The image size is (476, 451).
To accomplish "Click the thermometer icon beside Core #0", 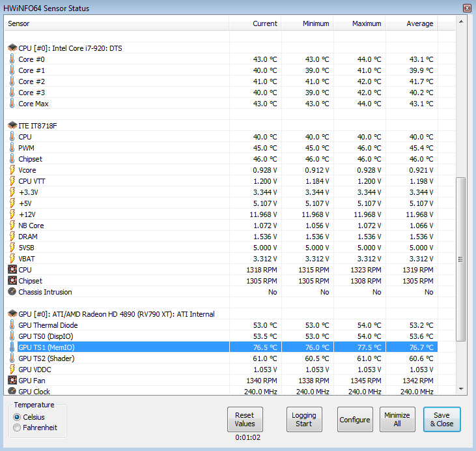I will pyautogui.click(x=12, y=59).
